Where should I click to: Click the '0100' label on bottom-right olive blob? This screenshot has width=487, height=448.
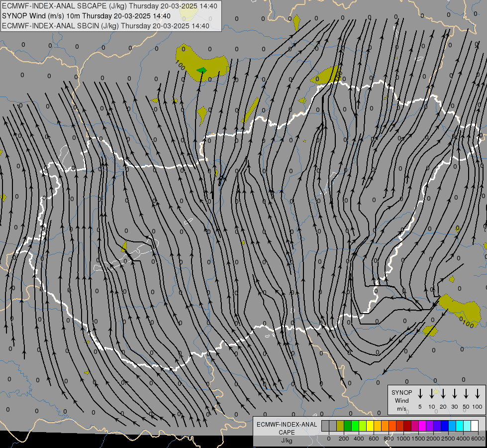[467, 322]
